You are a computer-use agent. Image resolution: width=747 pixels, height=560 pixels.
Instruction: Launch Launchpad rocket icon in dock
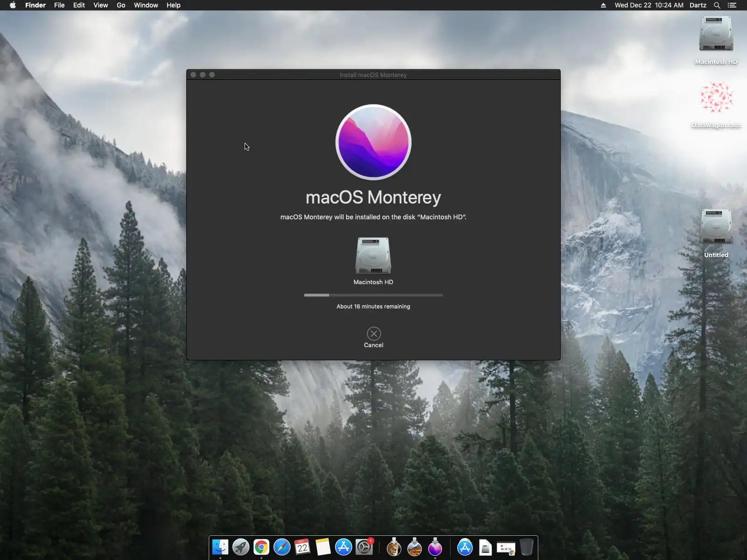pyautogui.click(x=241, y=547)
